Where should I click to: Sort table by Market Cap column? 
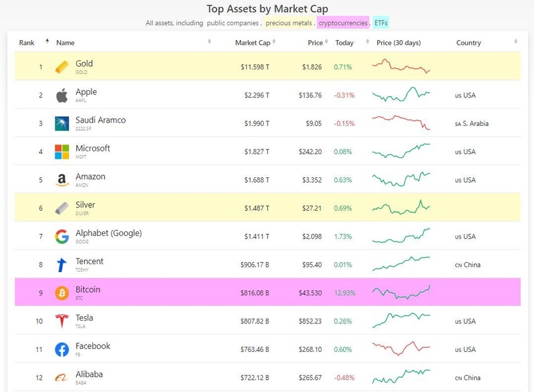click(x=252, y=43)
